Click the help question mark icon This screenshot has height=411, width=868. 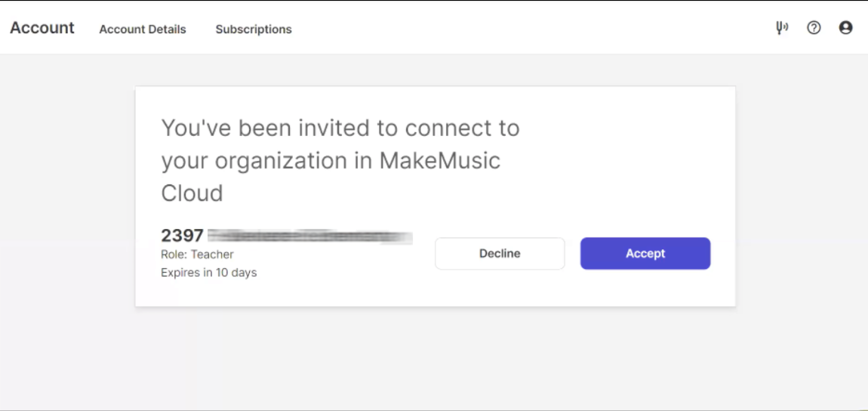[814, 28]
